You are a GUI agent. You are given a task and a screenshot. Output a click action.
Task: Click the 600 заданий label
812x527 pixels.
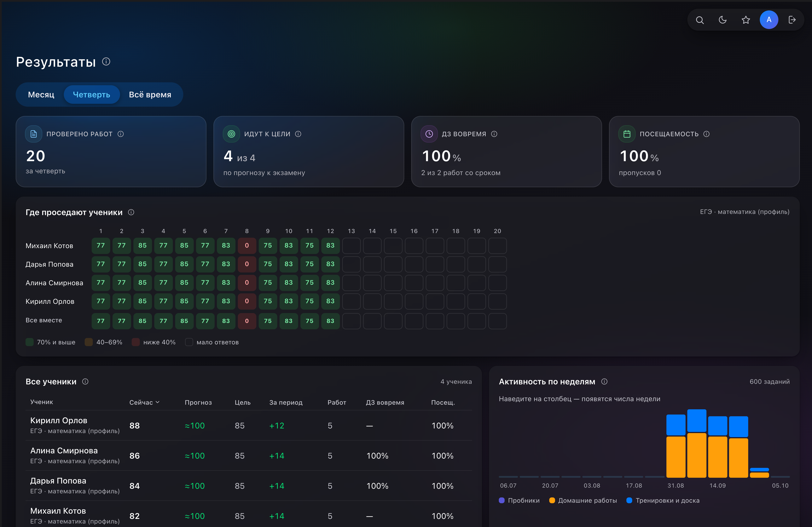coord(770,382)
